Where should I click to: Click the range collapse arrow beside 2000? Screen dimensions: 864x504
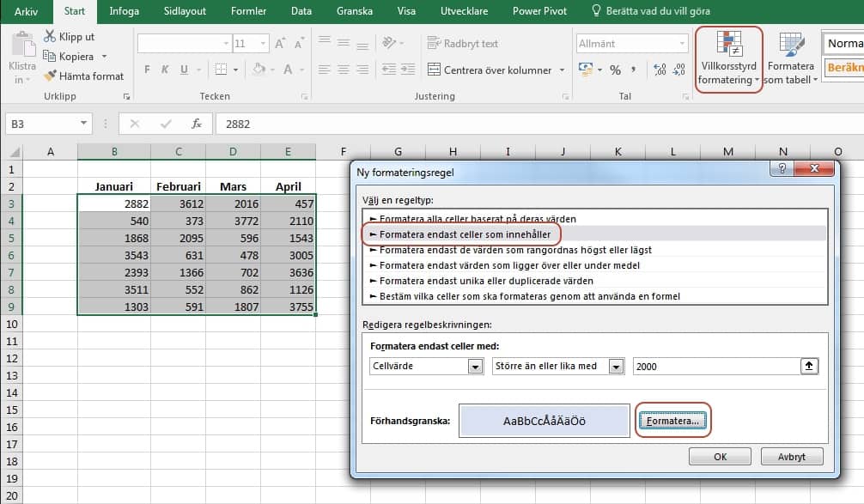coord(808,366)
